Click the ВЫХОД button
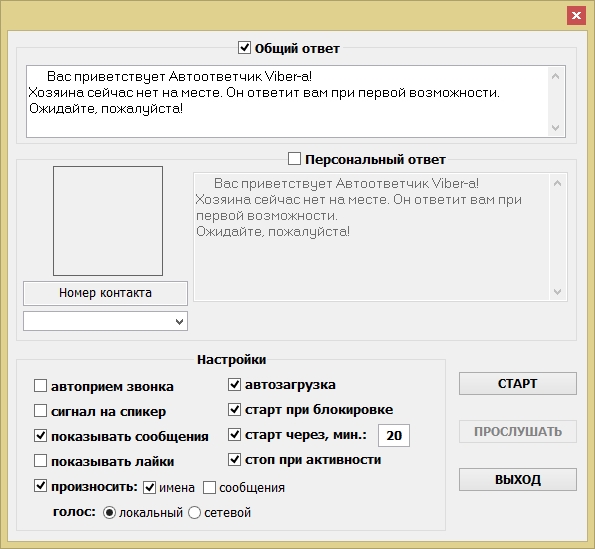This screenshot has width=595, height=549. pos(518,480)
